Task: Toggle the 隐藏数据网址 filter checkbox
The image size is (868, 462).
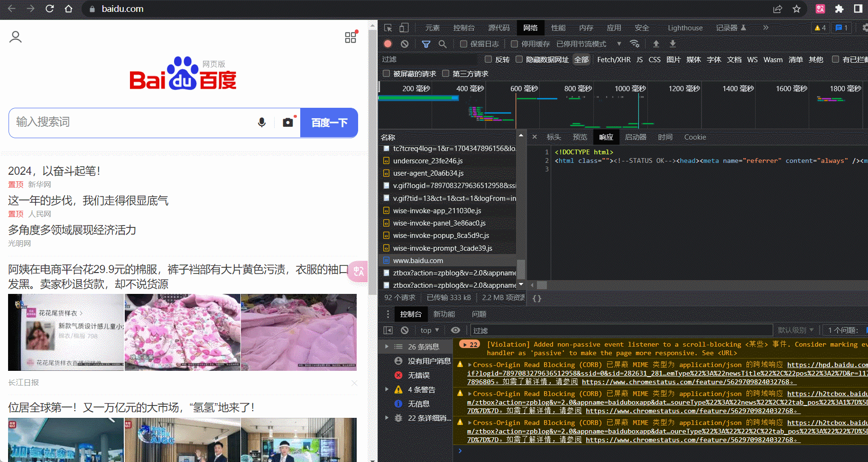Action: (518, 59)
